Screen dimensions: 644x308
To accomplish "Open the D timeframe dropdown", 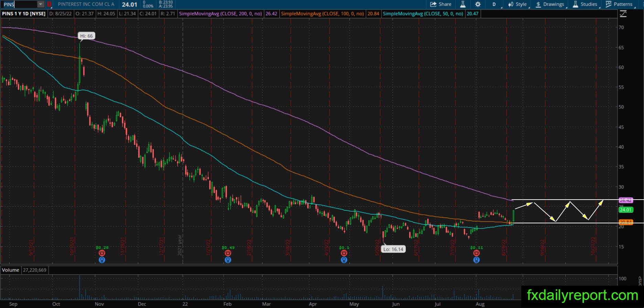I will point(495,4).
